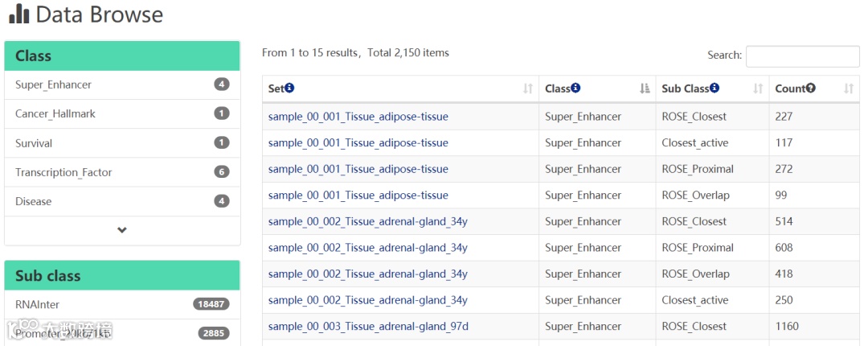
Task: Expand the Class list with chevron
Action: pyautogui.click(x=122, y=230)
